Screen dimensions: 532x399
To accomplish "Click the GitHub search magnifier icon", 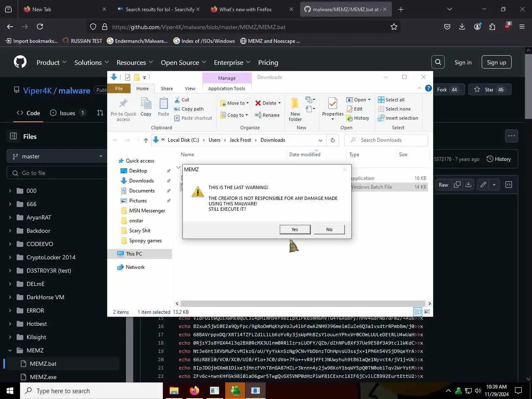I will 438,62.
